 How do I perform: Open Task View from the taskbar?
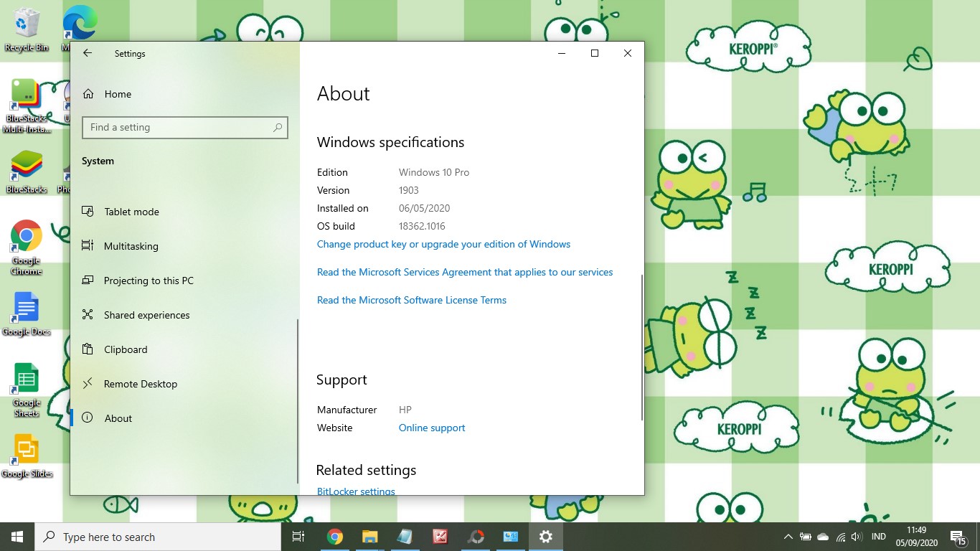pyautogui.click(x=298, y=537)
